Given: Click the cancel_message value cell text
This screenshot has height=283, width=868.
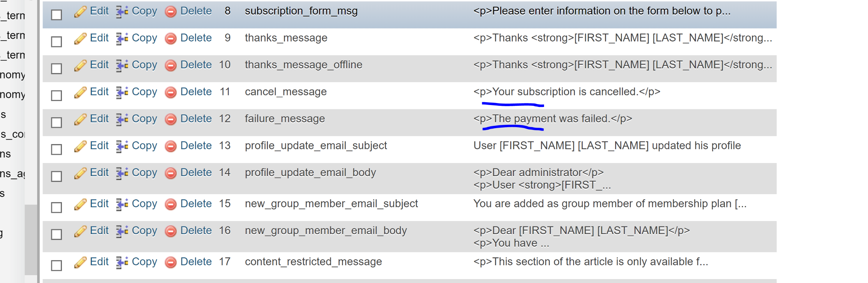Looking at the screenshot, I should pos(567,92).
